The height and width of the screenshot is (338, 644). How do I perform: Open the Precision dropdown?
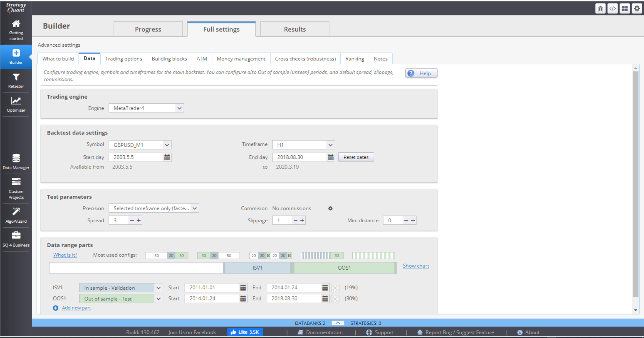[154, 208]
